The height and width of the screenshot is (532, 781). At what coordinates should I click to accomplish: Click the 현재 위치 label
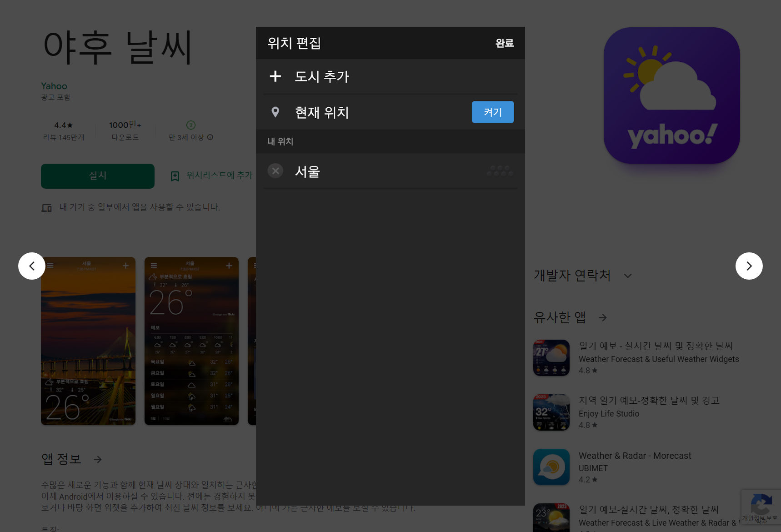pyautogui.click(x=322, y=112)
